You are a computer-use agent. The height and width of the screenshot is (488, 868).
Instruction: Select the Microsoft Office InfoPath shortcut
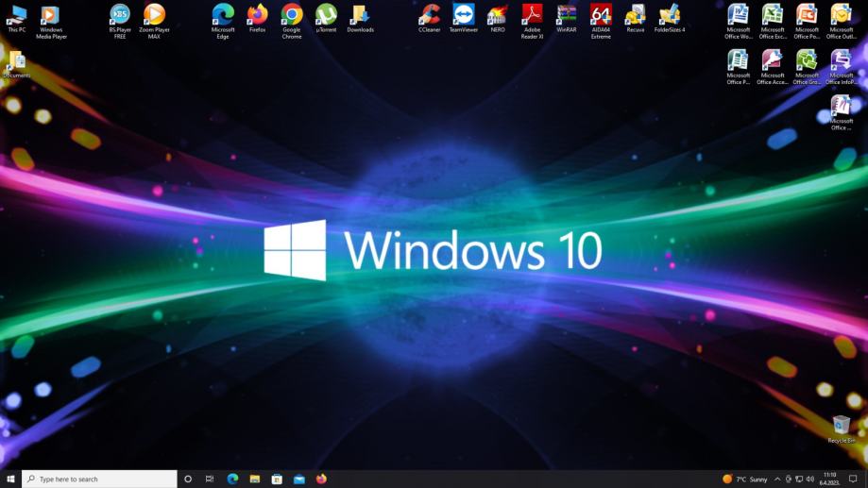tap(841, 68)
